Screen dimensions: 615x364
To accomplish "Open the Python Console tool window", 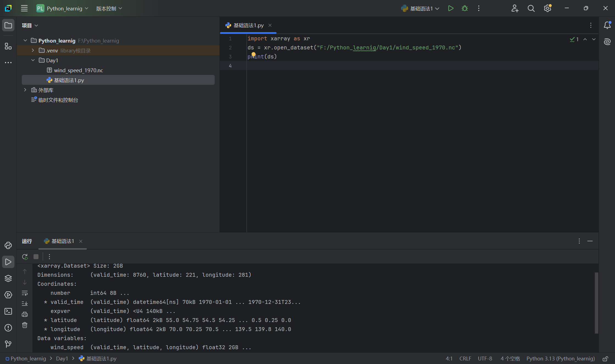I will click(8, 245).
